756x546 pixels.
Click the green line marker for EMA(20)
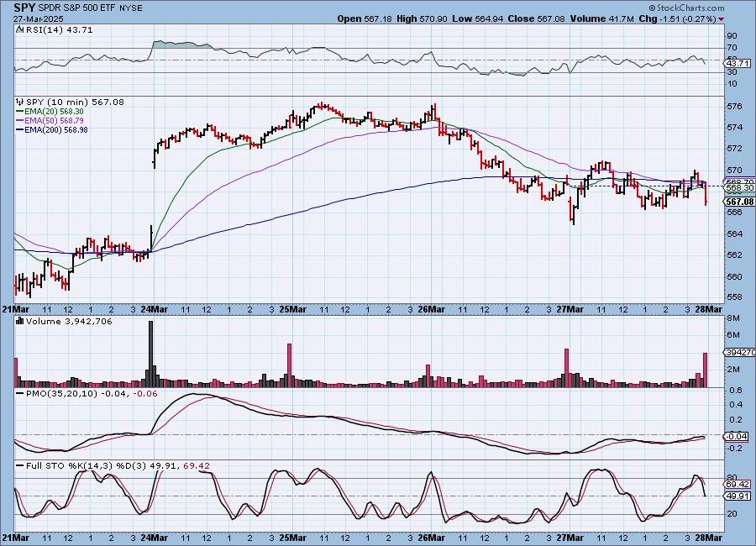[x=20, y=112]
